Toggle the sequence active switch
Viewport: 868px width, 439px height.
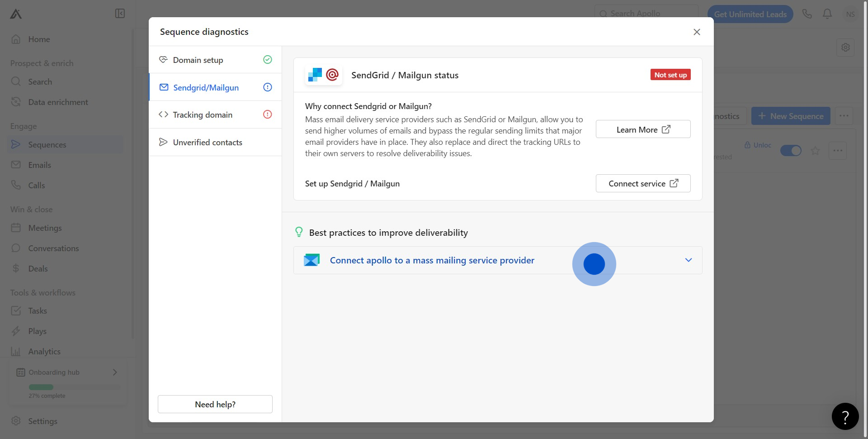[x=791, y=151]
